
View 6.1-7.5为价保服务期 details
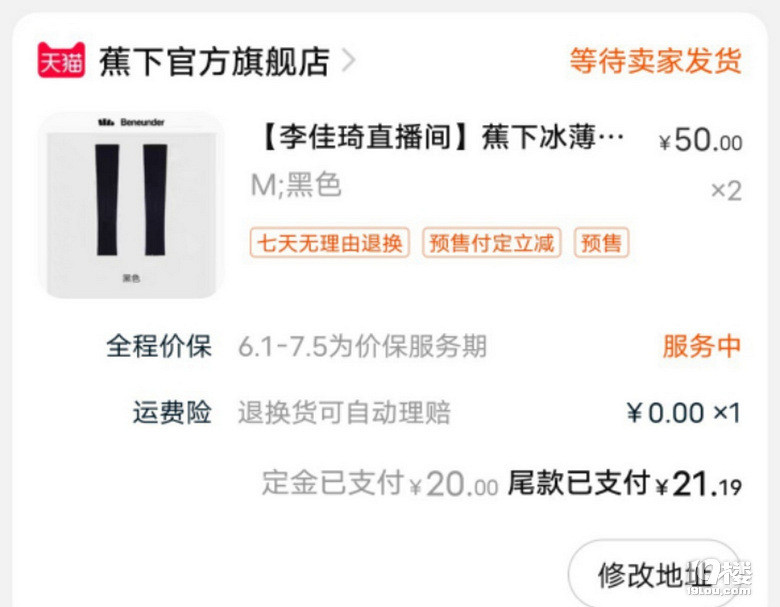[362, 346]
